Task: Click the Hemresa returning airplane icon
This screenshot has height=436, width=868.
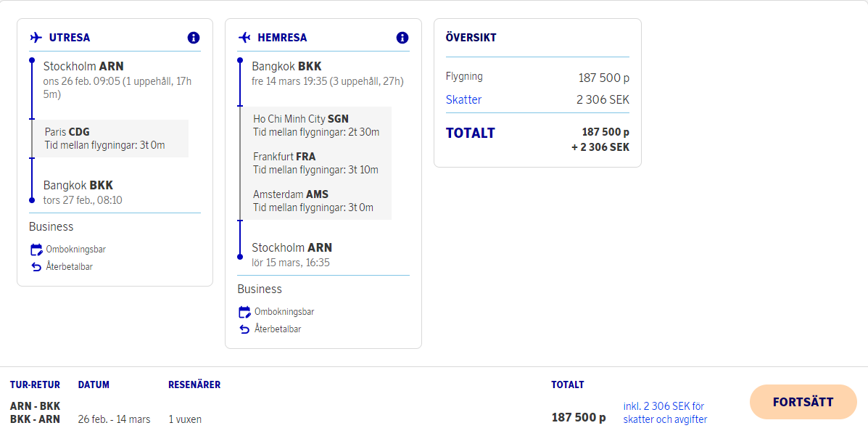Action: [244, 38]
